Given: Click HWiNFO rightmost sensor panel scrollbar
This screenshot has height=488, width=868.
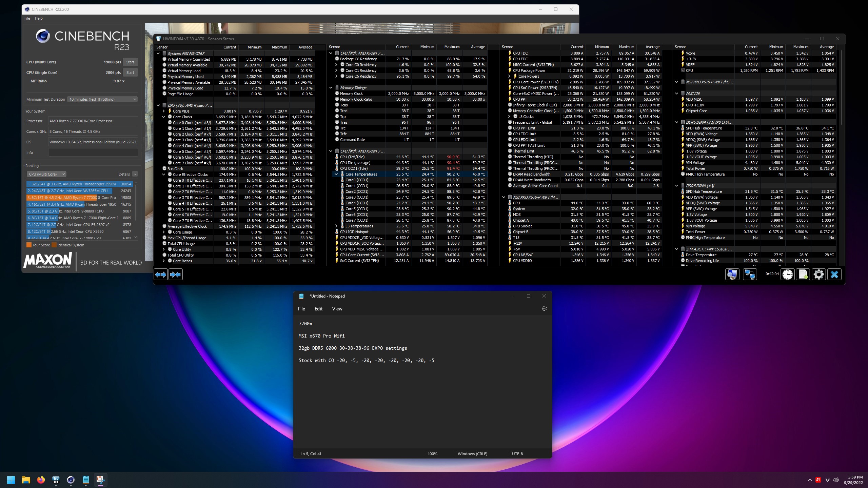Looking at the screenshot, I should pyautogui.click(x=842, y=88).
